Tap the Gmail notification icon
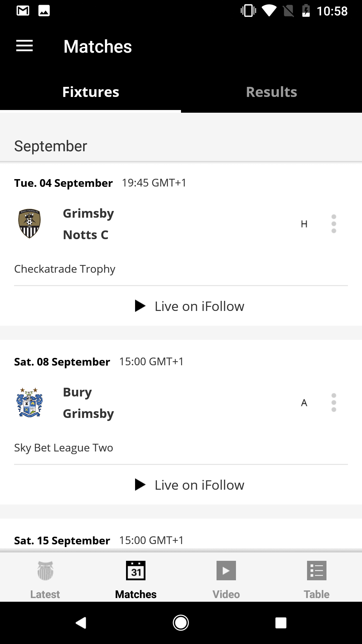This screenshot has width=362, height=644. [23, 11]
